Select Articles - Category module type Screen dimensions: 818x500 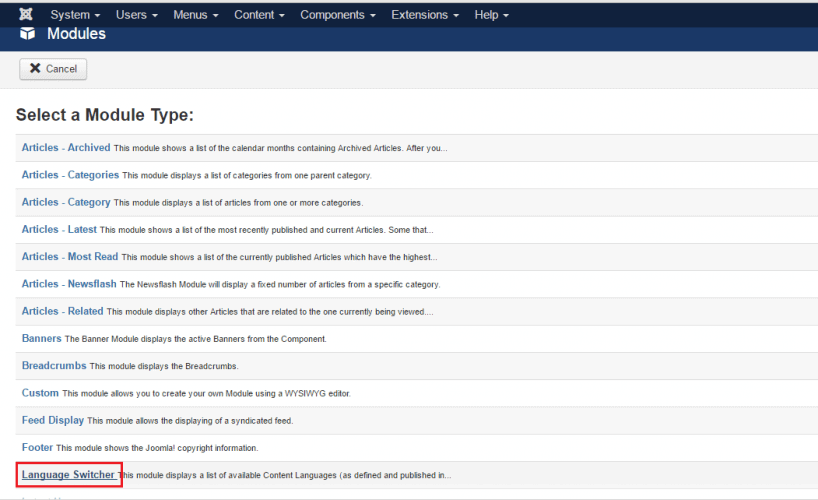tap(66, 202)
